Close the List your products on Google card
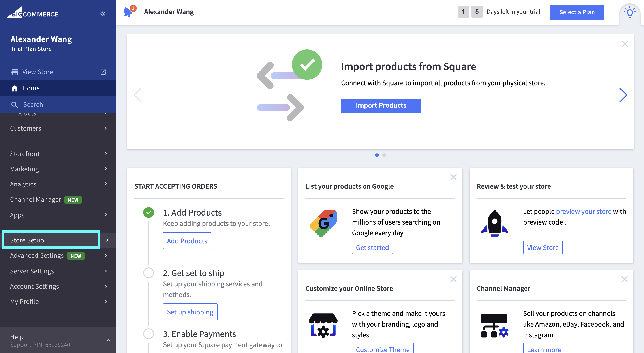 click(x=453, y=177)
